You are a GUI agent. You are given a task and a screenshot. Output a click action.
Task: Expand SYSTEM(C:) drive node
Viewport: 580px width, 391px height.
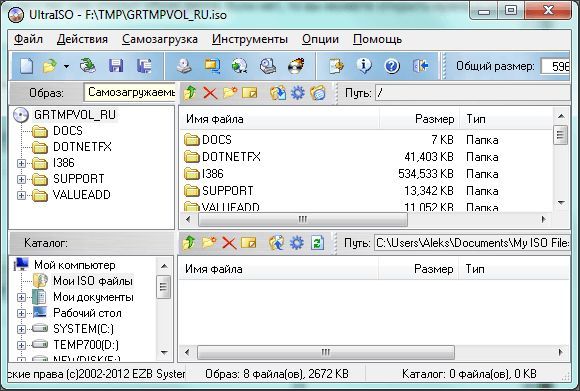click(21, 329)
